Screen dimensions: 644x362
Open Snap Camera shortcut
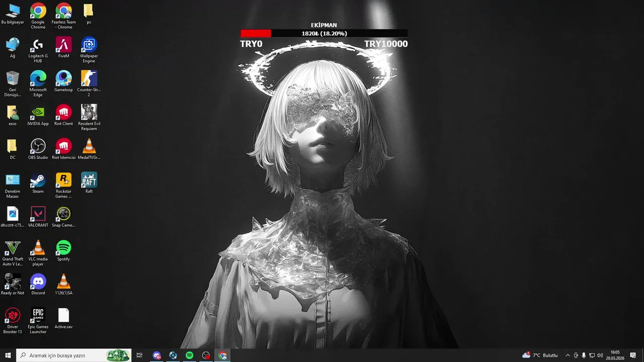(x=63, y=217)
